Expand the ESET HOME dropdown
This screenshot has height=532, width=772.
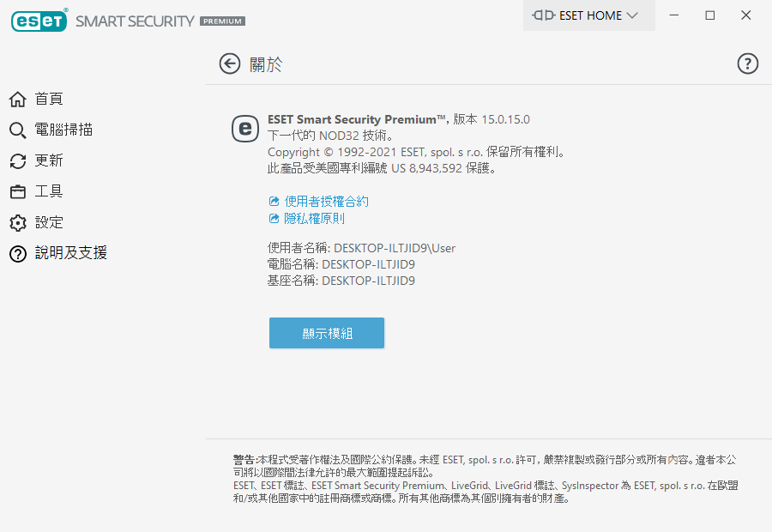pyautogui.click(x=632, y=15)
